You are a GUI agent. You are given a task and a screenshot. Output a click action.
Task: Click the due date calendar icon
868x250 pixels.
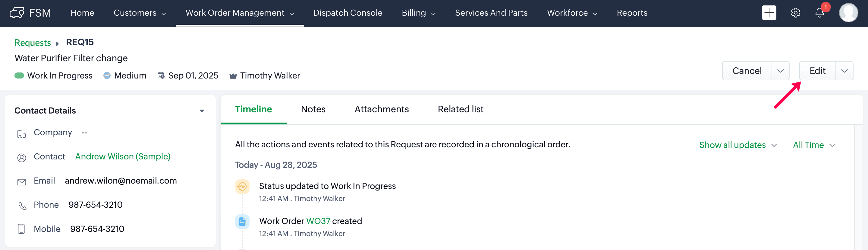tap(161, 75)
